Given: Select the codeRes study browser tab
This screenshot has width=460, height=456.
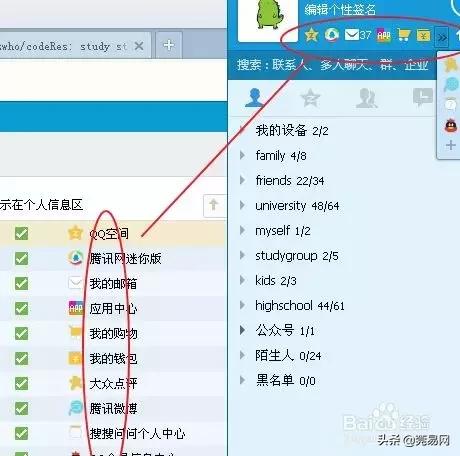Looking at the screenshot, I should [x=75, y=45].
